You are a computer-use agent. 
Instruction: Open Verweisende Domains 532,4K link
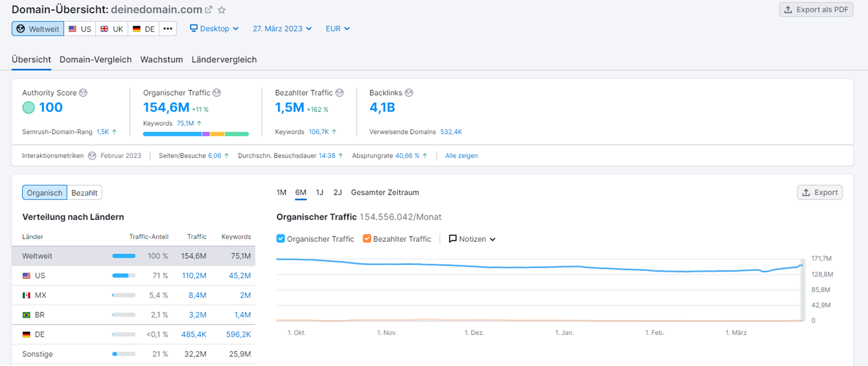[x=451, y=132]
